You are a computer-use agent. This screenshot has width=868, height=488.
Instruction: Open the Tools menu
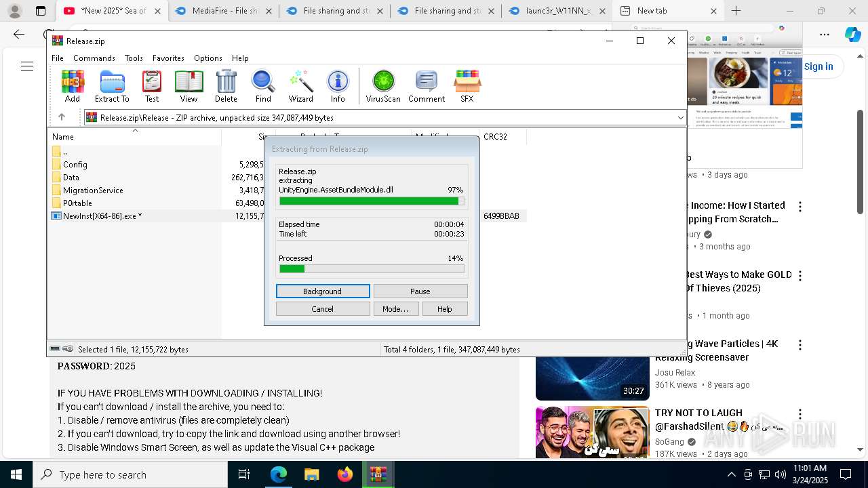coord(134,58)
